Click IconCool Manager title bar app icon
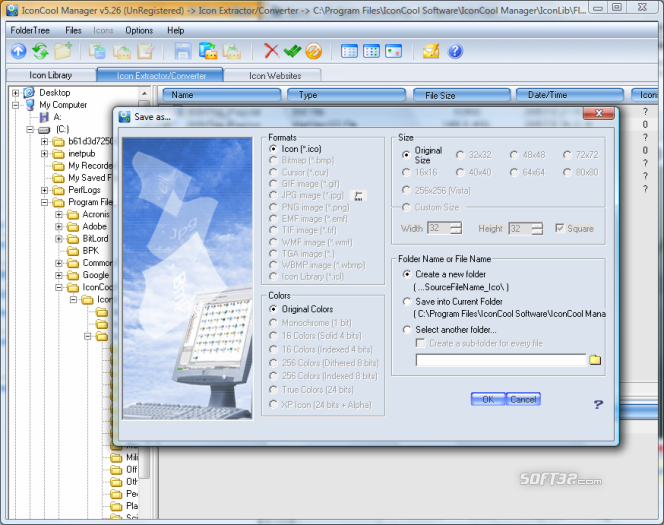 click(12, 10)
